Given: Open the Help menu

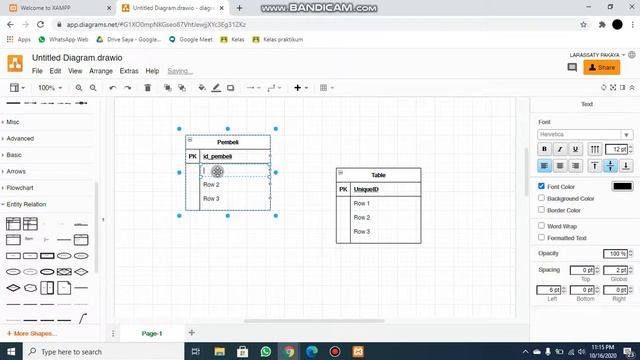Looking at the screenshot, I should point(152,71).
